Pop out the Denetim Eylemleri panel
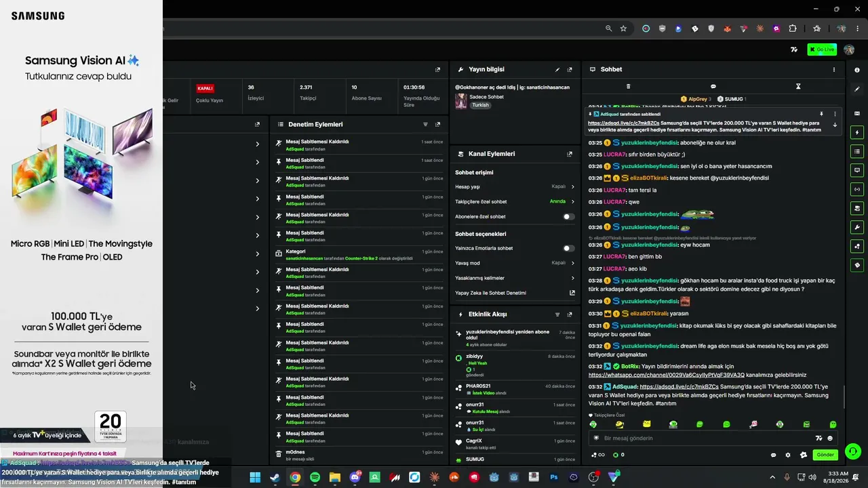Viewport: 868px width, 488px height. [x=437, y=125]
